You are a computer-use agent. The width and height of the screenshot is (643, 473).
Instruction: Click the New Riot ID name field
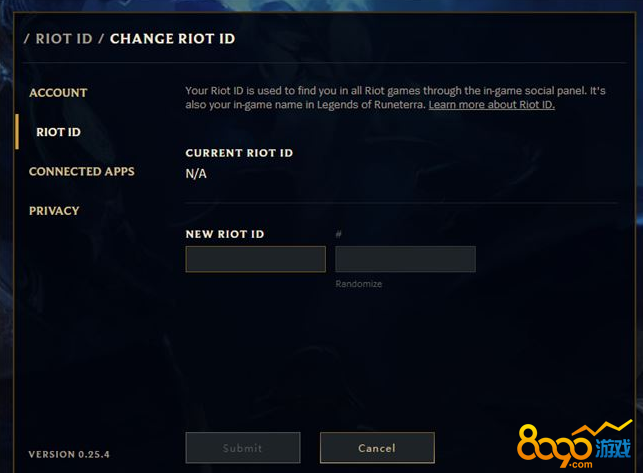tap(255, 259)
